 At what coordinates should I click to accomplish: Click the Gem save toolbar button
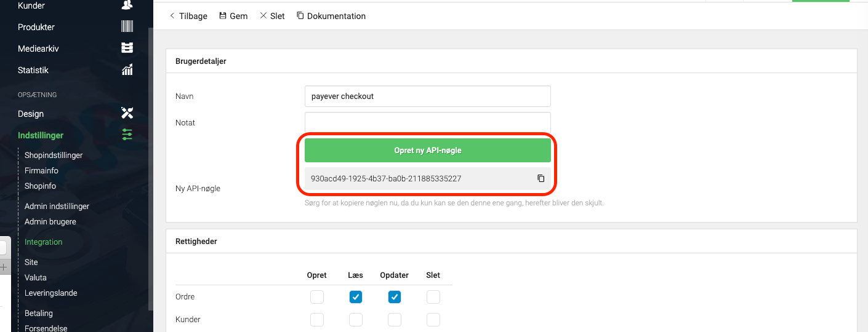point(233,16)
